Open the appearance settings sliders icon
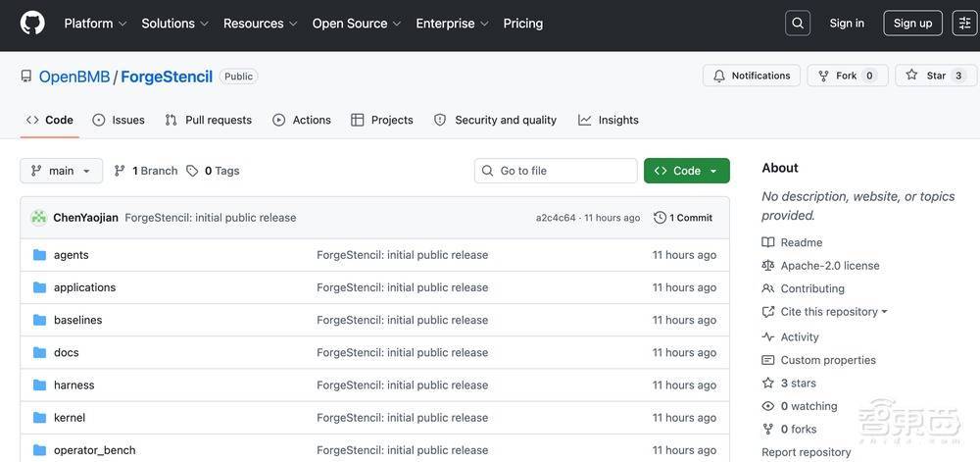 [x=965, y=24]
